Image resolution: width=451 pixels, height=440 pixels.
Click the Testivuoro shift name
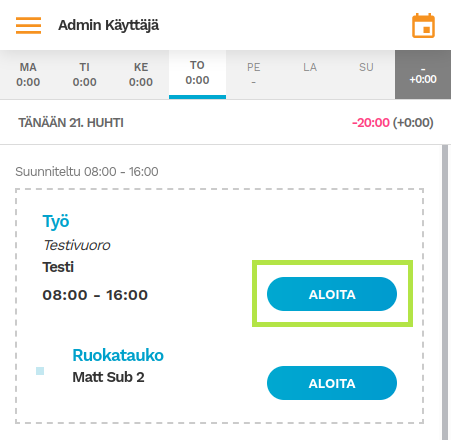tap(77, 245)
